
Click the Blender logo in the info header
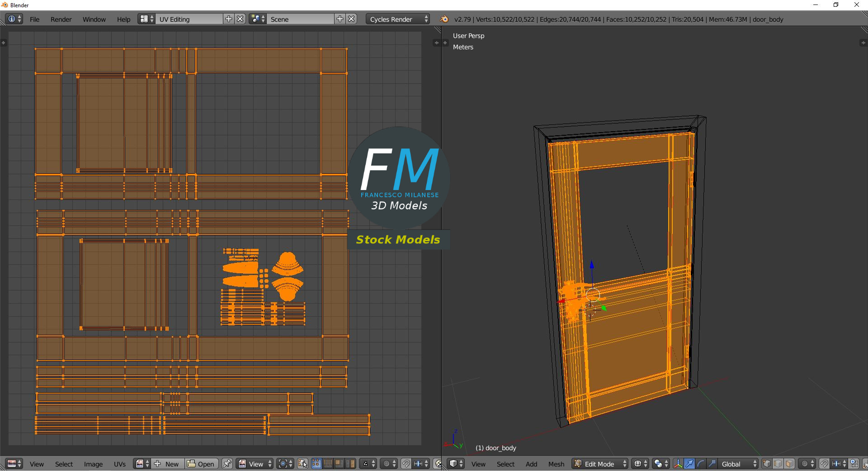pyautogui.click(x=444, y=19)
